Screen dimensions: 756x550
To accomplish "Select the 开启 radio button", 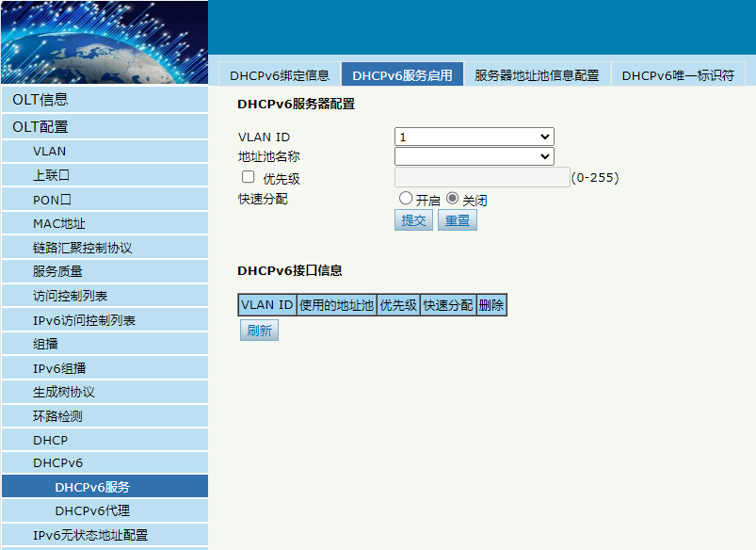I will click(406, 199).
